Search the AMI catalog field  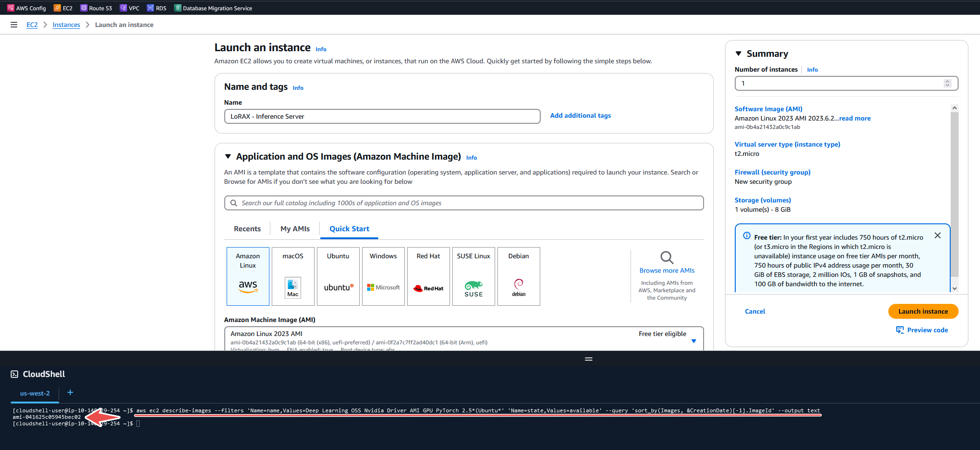point(464,203)
